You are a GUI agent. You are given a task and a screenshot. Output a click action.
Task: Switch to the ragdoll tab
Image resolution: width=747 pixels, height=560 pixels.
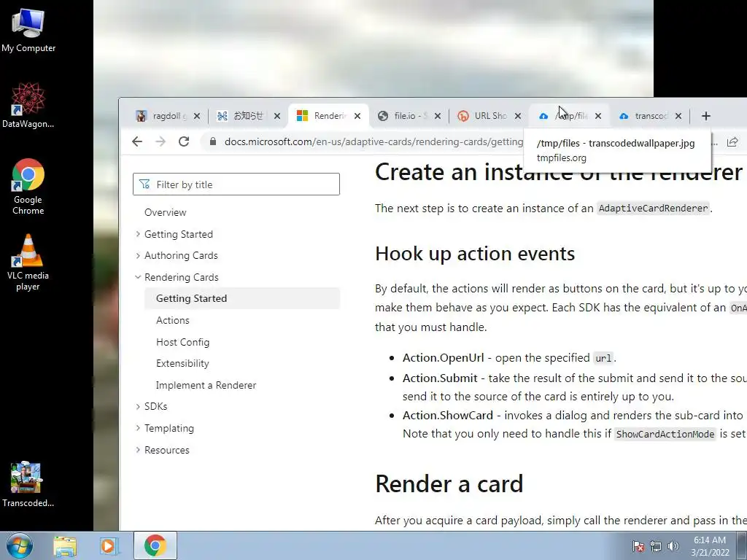tap(162, 116)
